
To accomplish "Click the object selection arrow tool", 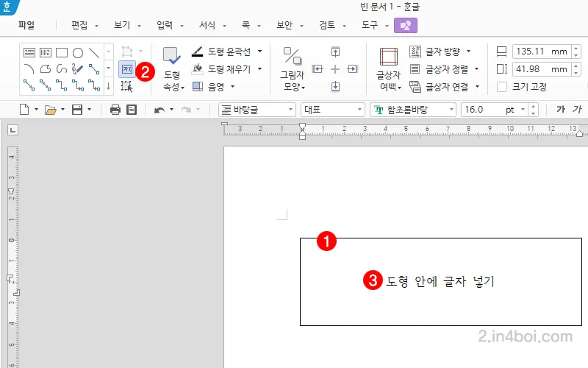I will tap(126, 86).
